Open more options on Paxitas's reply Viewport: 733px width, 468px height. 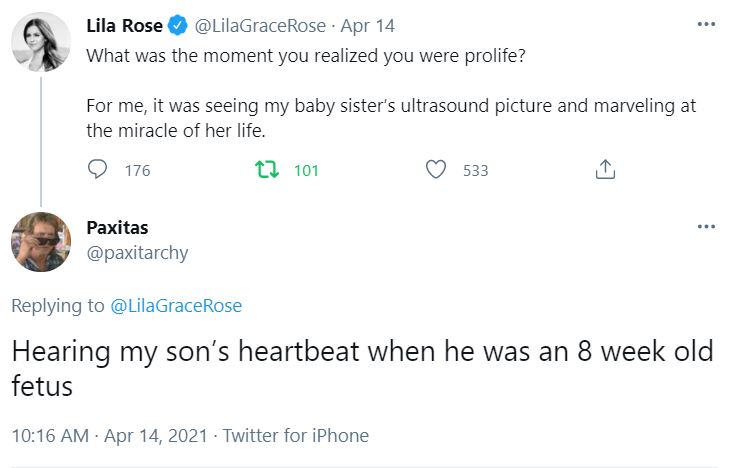706,227
